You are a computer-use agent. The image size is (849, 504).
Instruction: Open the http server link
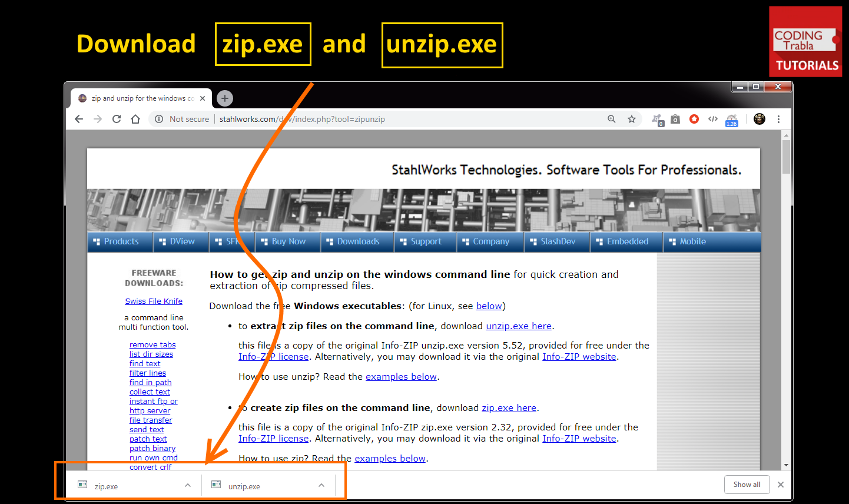(150, 410)
